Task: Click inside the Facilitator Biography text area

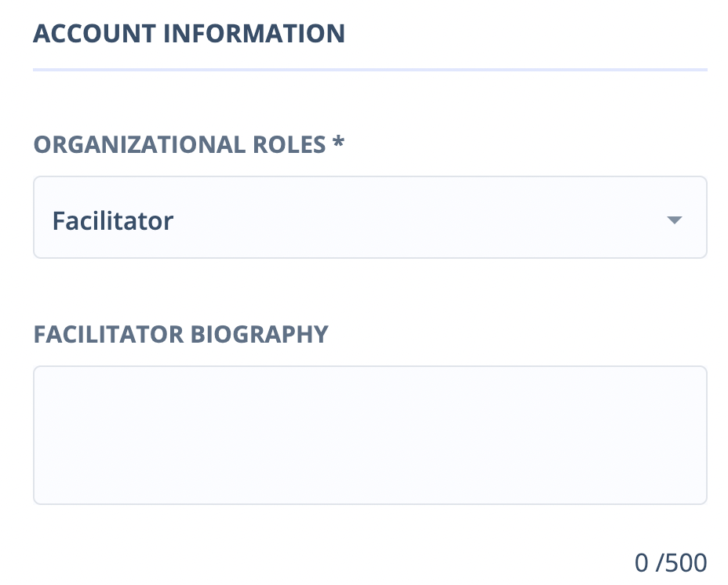Action: (369, 435)
